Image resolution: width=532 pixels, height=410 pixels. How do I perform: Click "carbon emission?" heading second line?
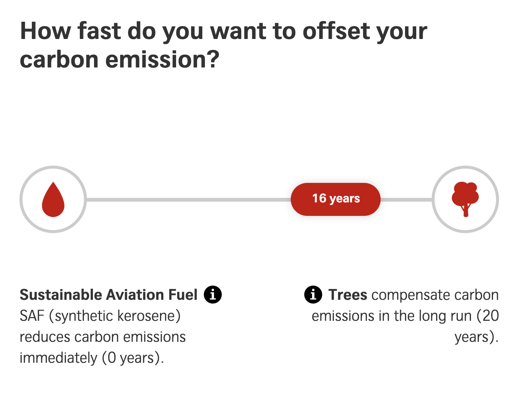(x=119, y=59)
